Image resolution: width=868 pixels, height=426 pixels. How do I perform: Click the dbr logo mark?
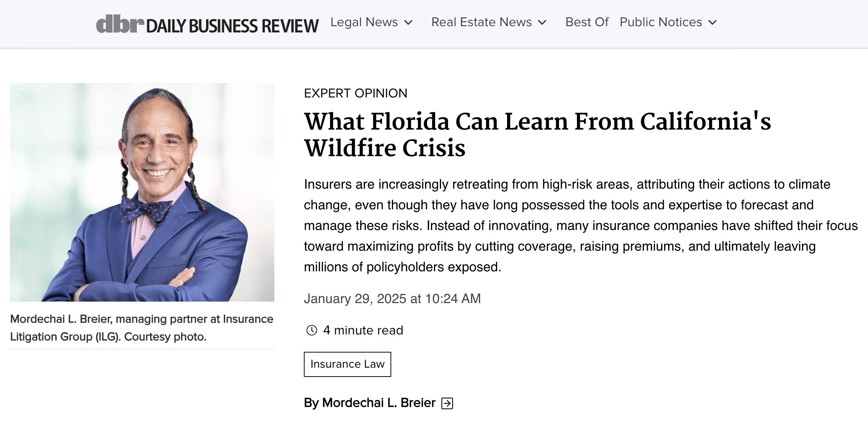pyautogui.click(x=120, y=24)
